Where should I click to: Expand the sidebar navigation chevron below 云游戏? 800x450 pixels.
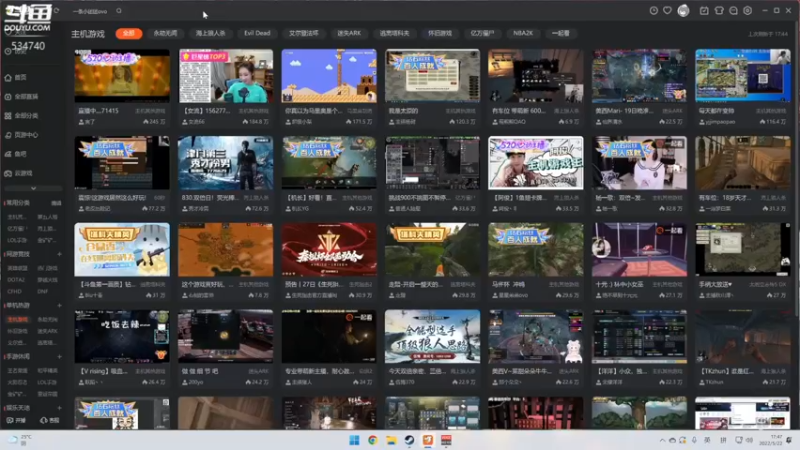(x=33, y=189)
